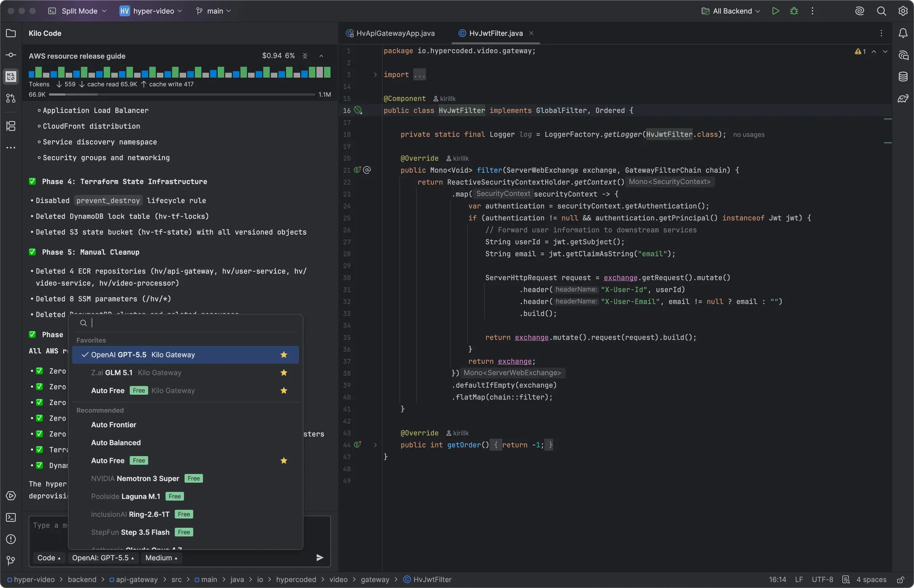Switch to HvApiGatewayApp.java tab
This screenshot has height=588, width=914.
pos(390,33)
